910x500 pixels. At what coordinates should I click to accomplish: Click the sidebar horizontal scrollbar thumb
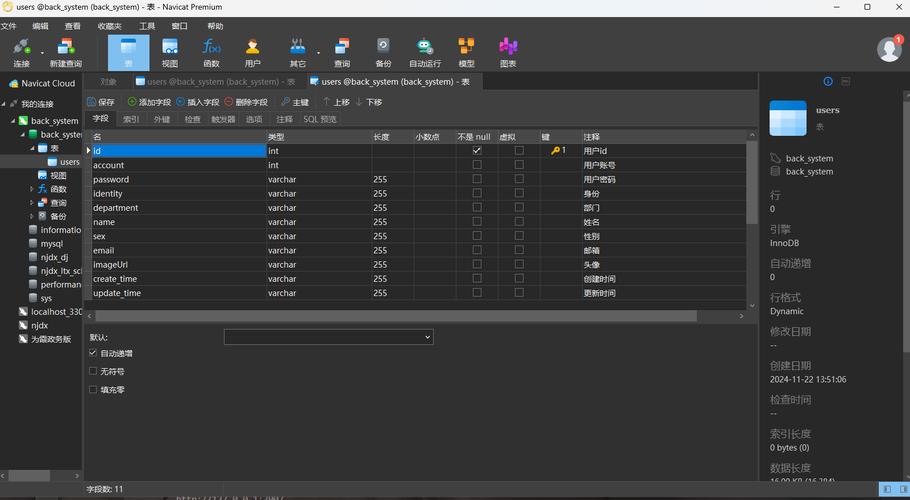click(29, 476)
